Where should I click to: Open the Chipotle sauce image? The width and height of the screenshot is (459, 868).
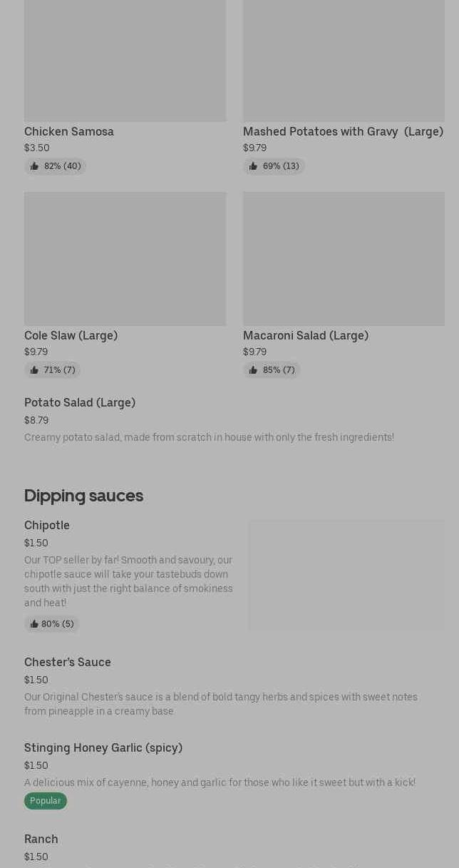coord(346,575)
